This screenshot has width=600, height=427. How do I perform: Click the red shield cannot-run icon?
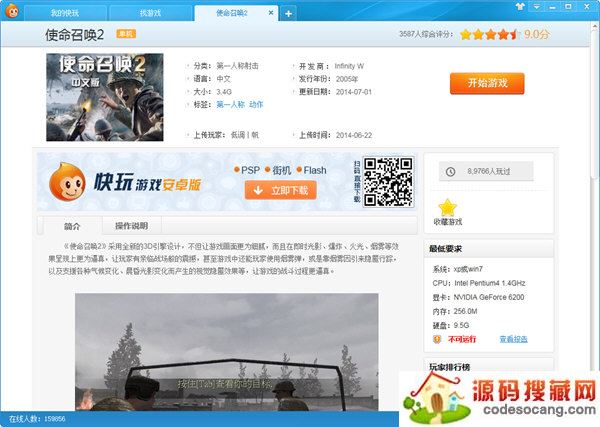pos(435,339)
